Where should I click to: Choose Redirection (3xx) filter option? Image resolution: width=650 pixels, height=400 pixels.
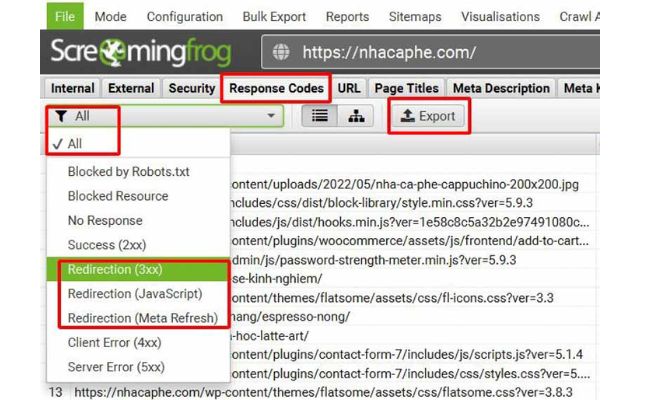point(113,270)
